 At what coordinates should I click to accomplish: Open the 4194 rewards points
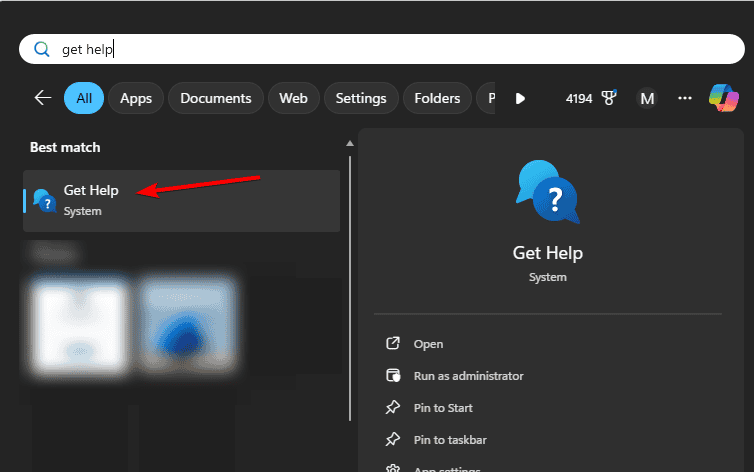click(x=579, y=99)
